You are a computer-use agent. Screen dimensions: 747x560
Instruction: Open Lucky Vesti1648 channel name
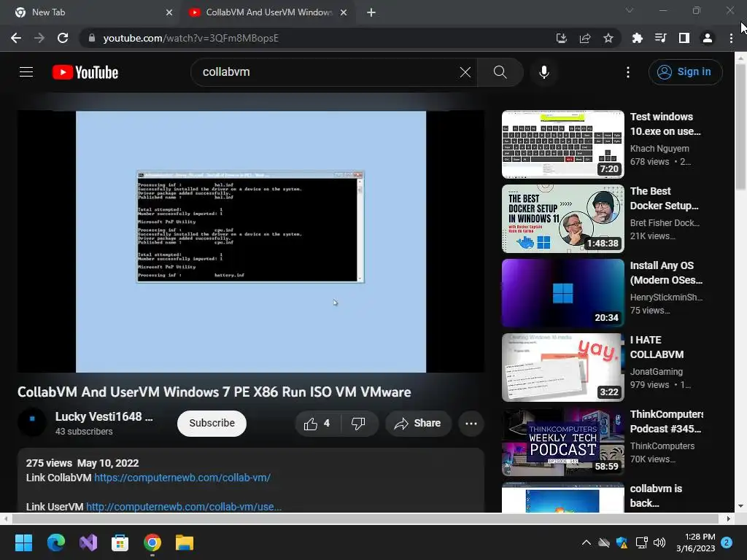[x=104, y=416]
